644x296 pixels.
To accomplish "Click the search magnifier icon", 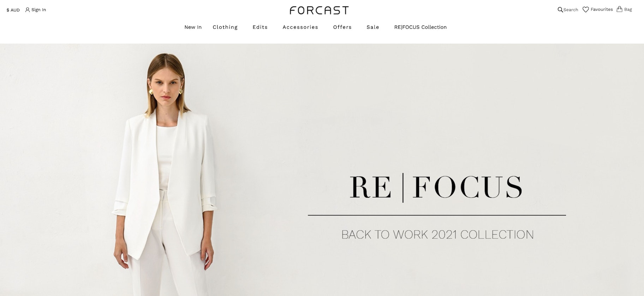I will click(x=560, y=10).
